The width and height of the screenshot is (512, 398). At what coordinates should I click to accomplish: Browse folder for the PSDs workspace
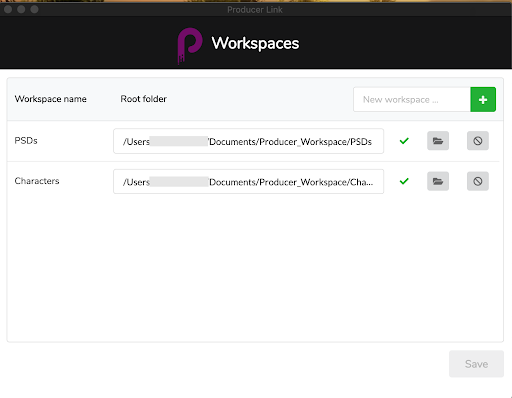(438, 141)
